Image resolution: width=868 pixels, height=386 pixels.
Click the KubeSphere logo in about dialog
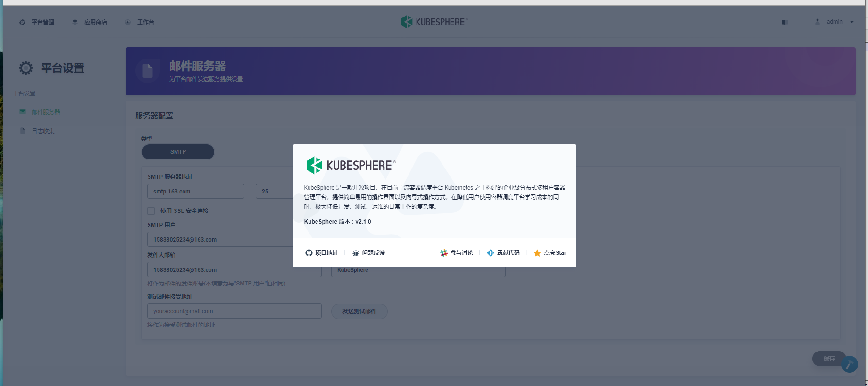point(351,165)
